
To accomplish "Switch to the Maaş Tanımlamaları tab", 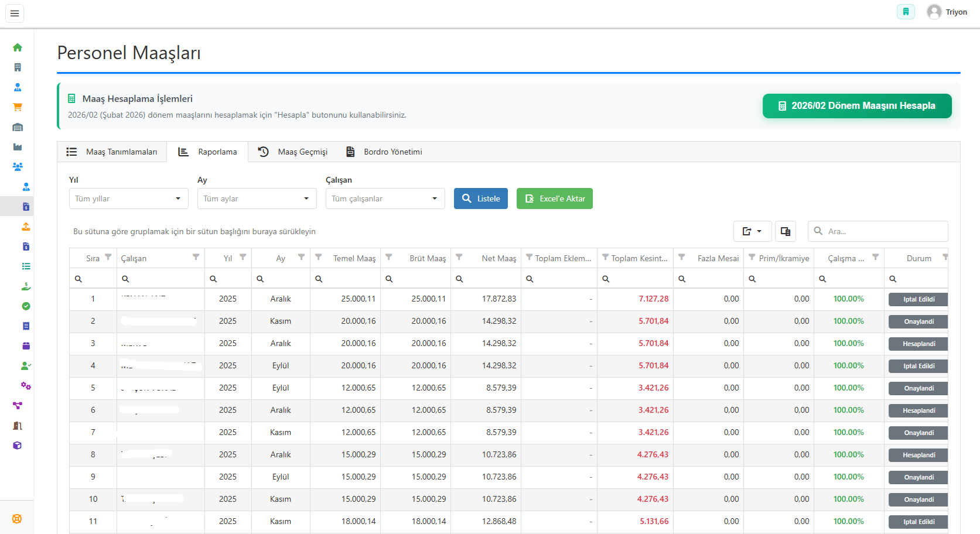I will pos(112,152).
